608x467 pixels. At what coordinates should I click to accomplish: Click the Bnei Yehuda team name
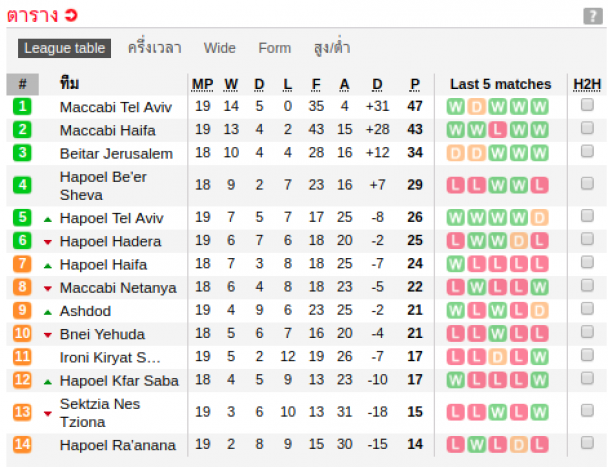point(102,334)
